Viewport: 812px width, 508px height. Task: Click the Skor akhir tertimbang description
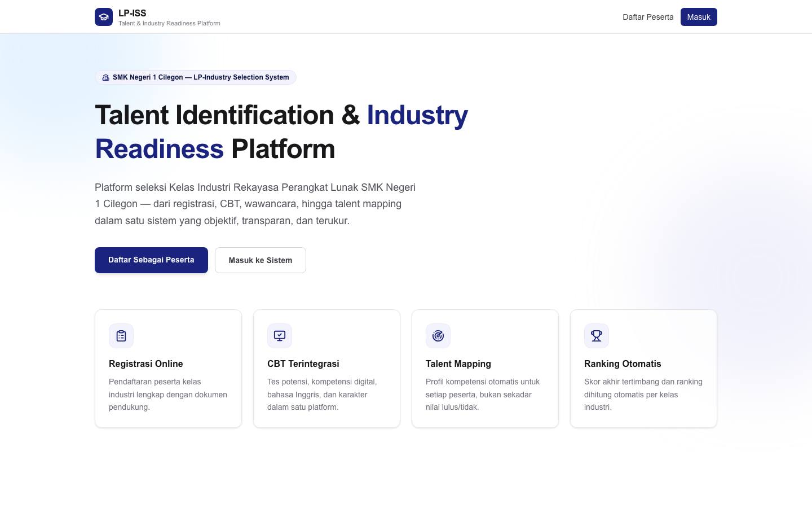pos(643,395)
